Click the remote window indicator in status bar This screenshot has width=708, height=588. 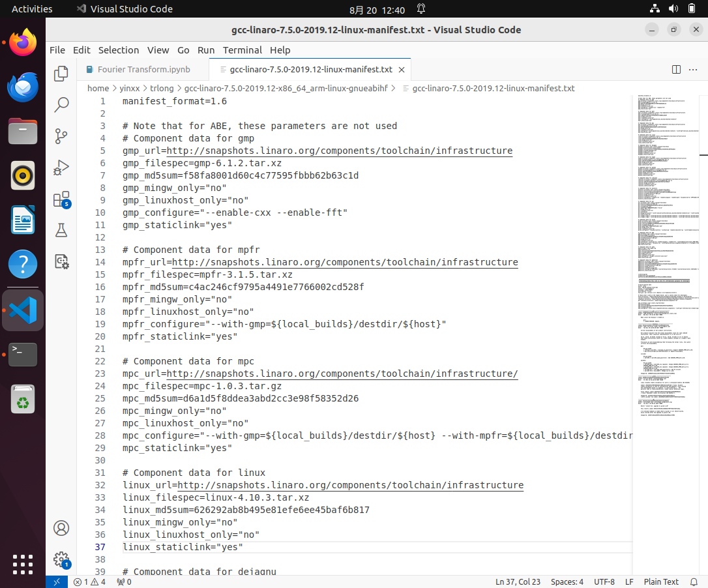57,581
